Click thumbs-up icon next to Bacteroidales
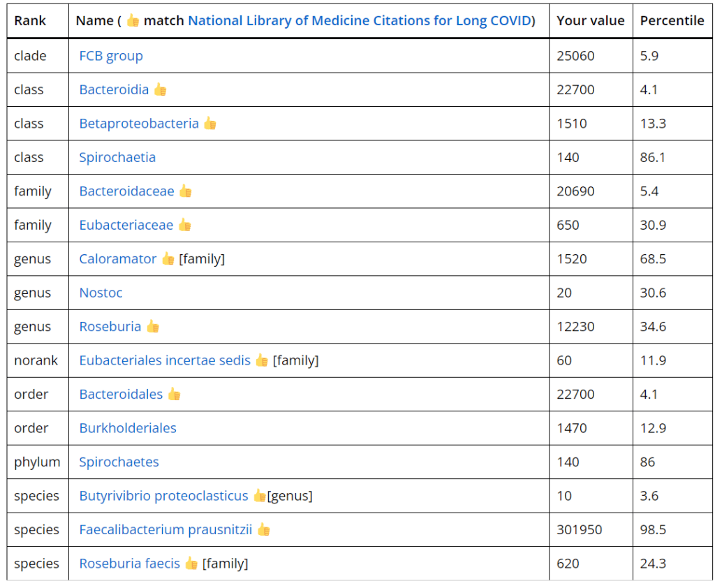 coord(174,395)
